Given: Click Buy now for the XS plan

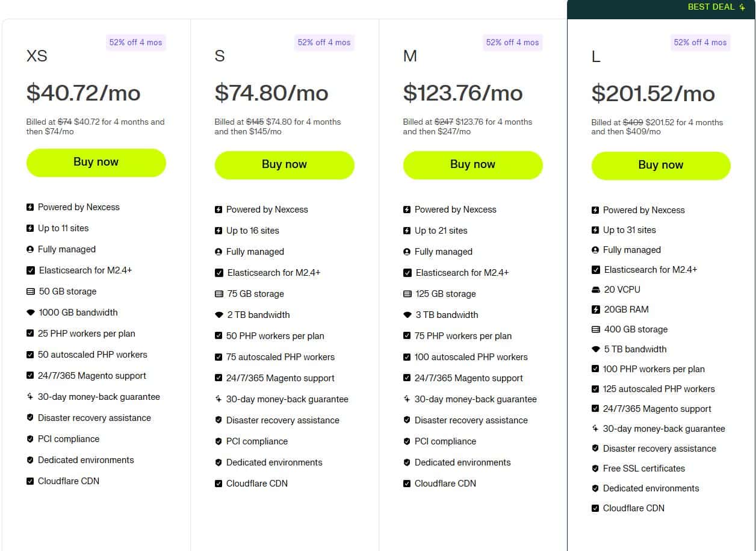Looking at the screenshot, I should (x=96, y=163).
